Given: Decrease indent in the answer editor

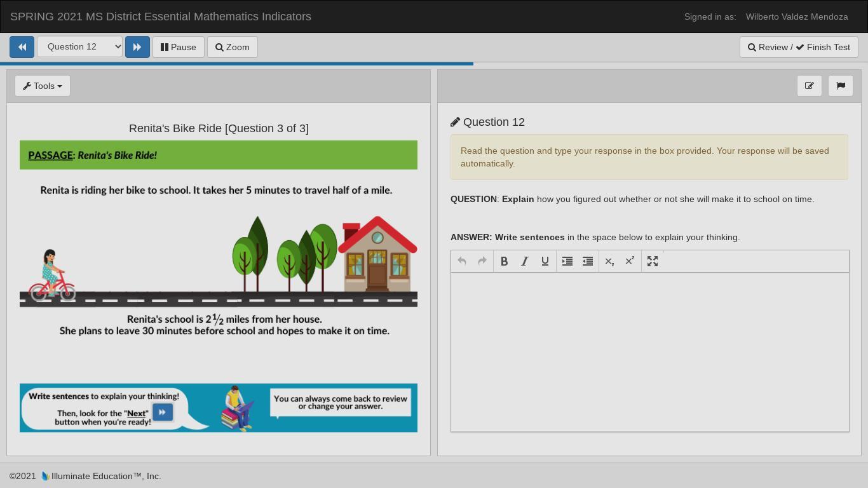Looking at the screenshot, I should [588, 261].
